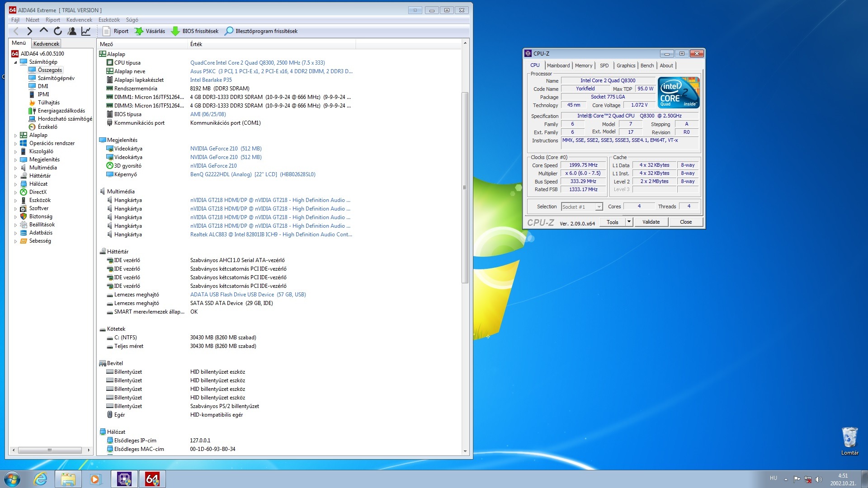This screenshot has width=868, height=488.
Task: Click the NVIDIA GeForce 210 Videokártya link
Action: (226, 149)
